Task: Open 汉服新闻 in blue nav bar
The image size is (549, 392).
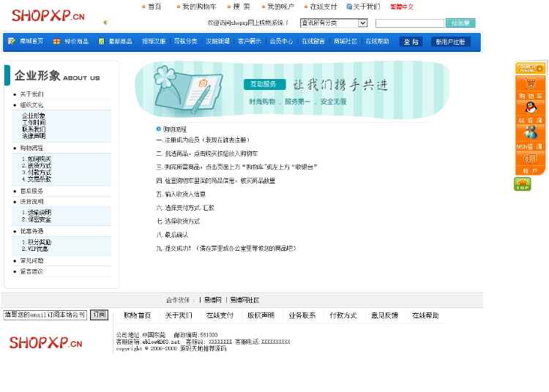Action: [217, 41]
